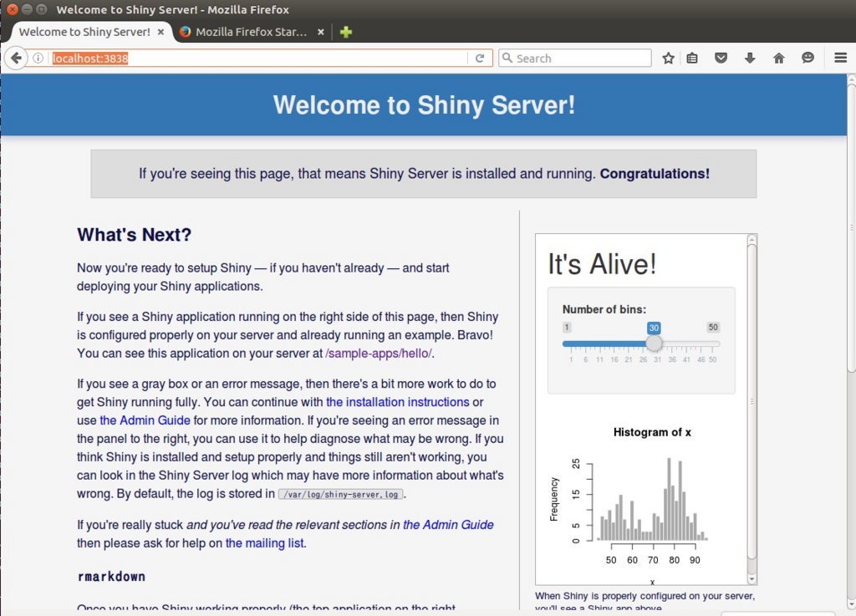Open a new tab with the plus icon
The height and width of the screenshot is (616, 856).
point(345,33)
